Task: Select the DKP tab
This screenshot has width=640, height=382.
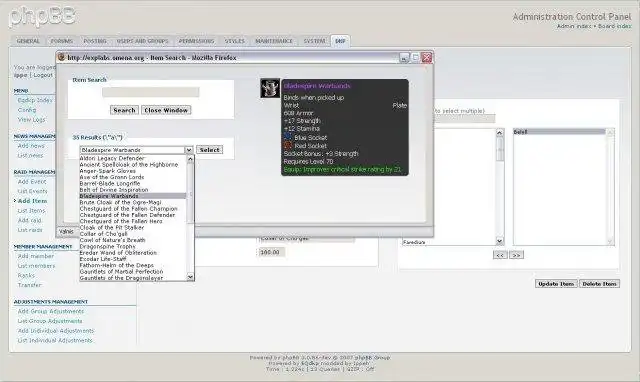Action: click(x=340, y=41)
